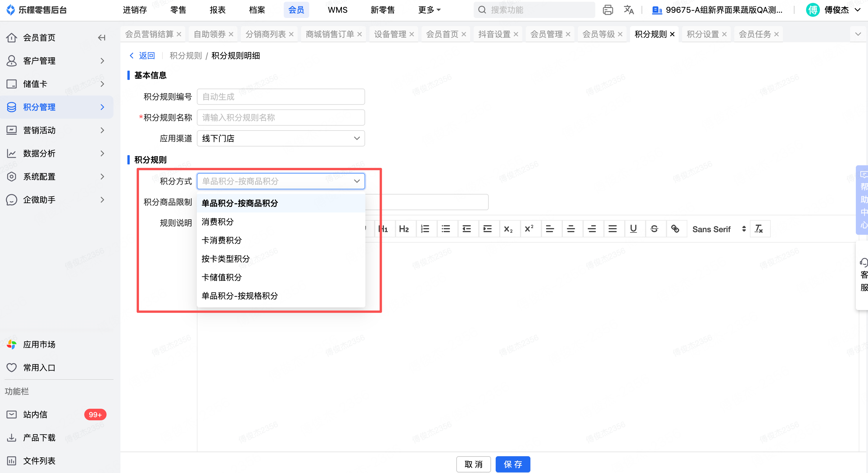
Task: Click the superscript icon
Action: [x=529, y=229]
